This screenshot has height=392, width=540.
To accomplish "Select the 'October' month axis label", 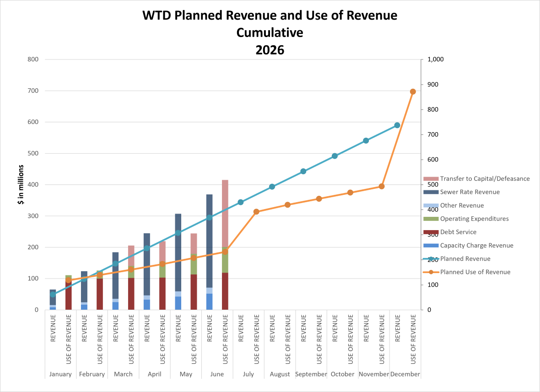I will point(342,374).
